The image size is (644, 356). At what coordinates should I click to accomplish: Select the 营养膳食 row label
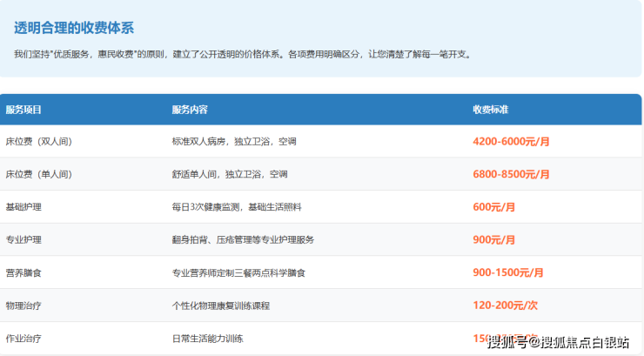[x=23, y=272]
